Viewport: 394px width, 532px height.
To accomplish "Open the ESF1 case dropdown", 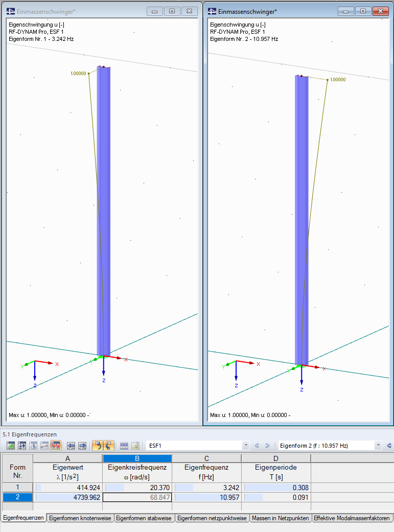I will [246, 446].
